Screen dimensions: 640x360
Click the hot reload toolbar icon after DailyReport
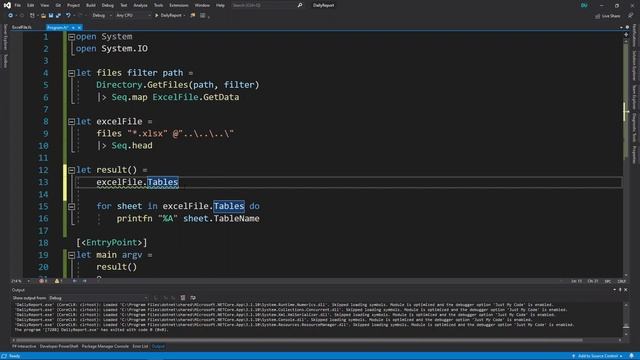(193, 16)
